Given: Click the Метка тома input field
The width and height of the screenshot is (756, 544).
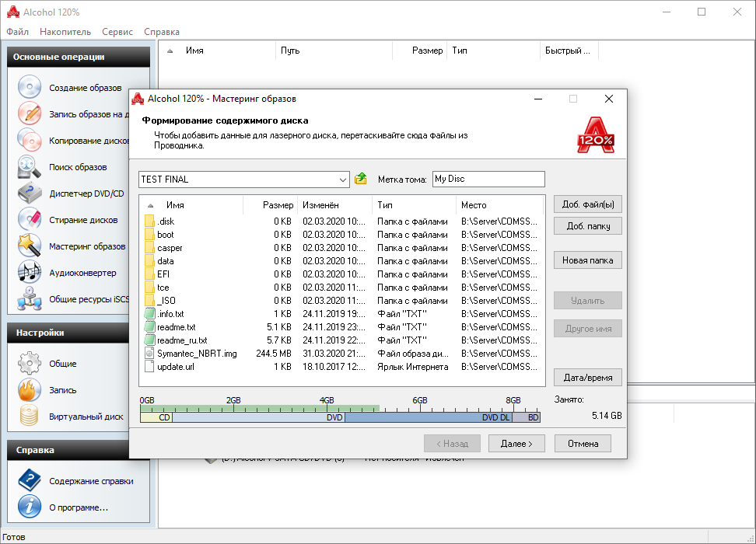Looking at the screenshot, I should point(488,179).
